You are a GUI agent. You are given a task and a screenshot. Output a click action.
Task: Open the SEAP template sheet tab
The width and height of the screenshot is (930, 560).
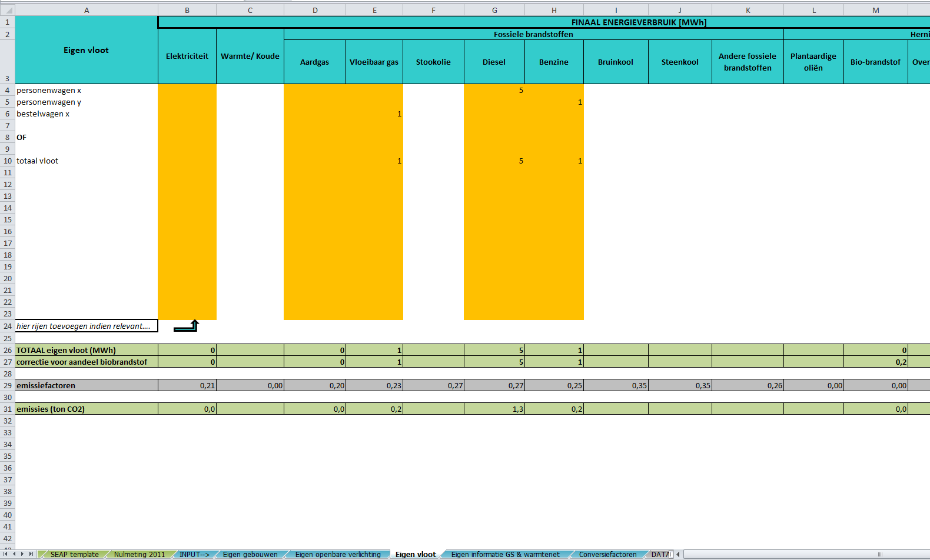pos(74,554)
